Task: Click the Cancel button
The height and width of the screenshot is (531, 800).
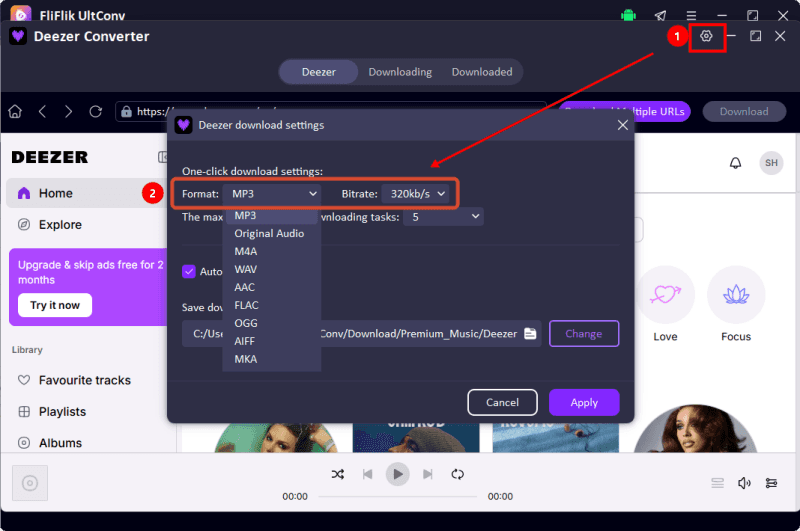Action: (502, 402)
